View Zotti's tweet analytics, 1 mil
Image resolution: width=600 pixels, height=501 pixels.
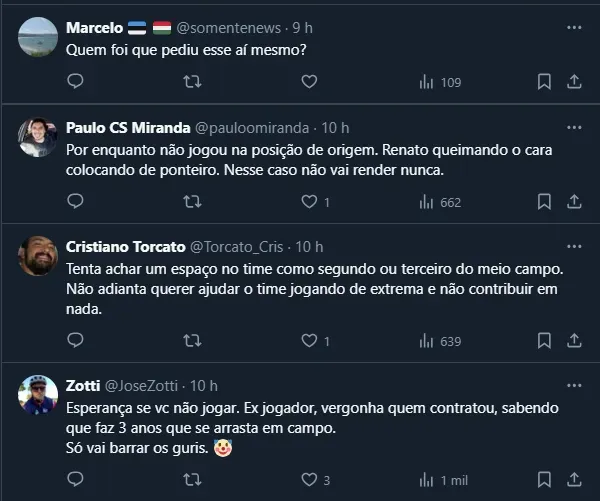tap(443, 480)
